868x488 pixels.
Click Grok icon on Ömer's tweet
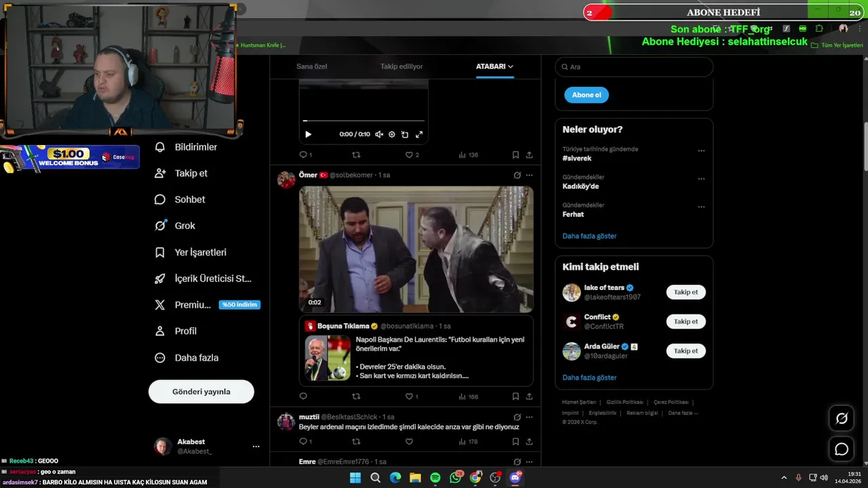pyautogui.click(x=517, y=175)
